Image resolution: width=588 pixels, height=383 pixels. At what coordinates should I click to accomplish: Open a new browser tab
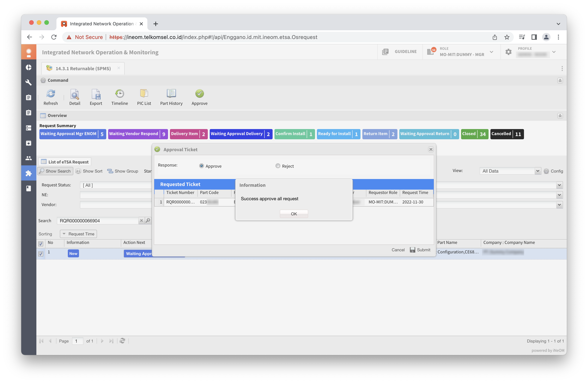156,24
